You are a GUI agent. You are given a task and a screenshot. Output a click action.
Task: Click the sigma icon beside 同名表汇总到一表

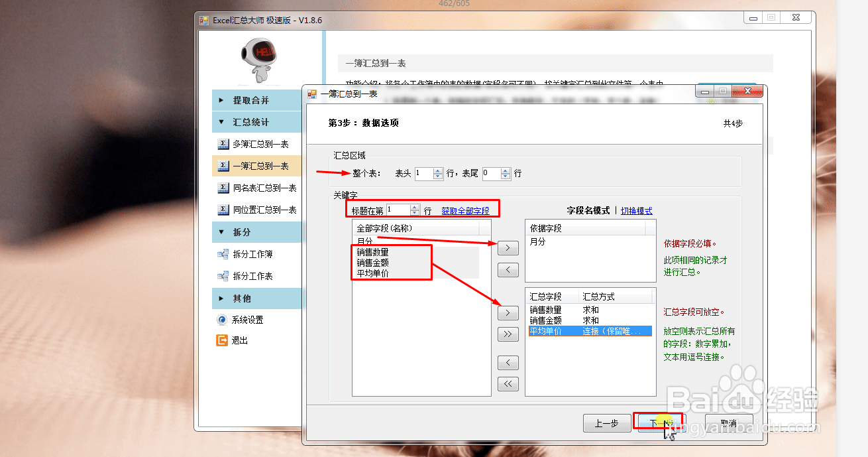223,188
